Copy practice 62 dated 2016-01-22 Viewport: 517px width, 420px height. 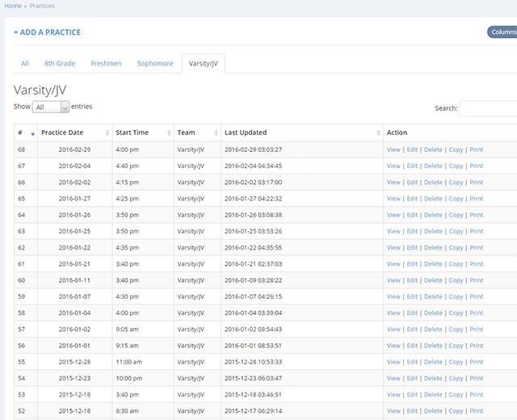coord(456,248)
